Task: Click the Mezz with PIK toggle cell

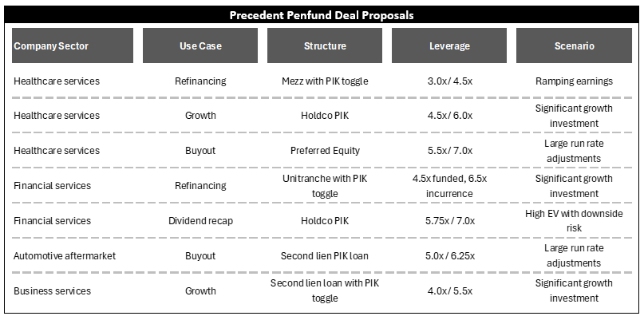Action: [325, 81]
